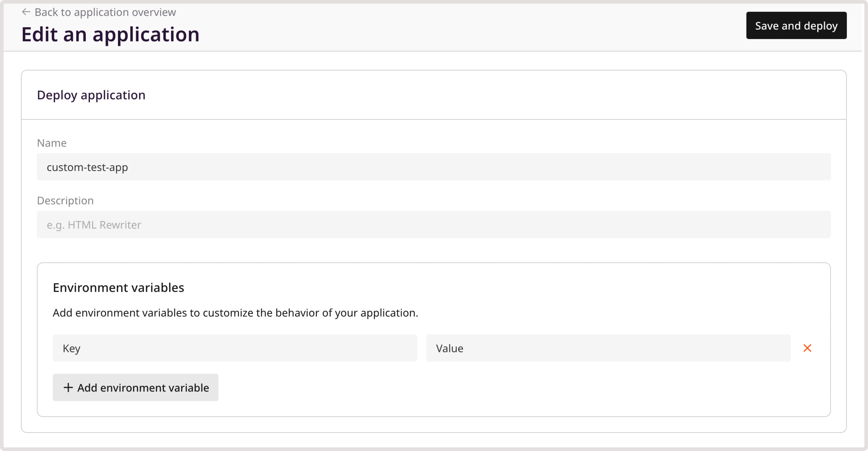
Task: Click the Environment variables section heading
Action: pos(118,287)
